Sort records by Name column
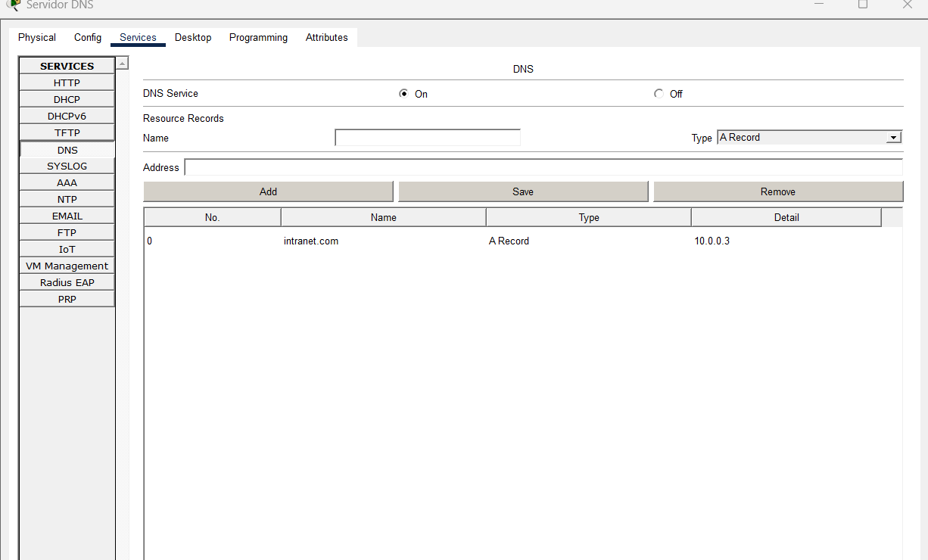 (384, 217)
